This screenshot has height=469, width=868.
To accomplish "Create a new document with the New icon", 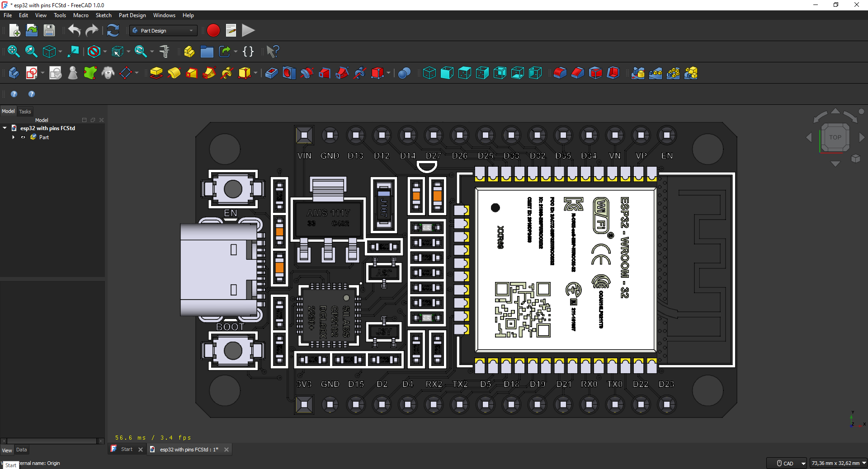I will click(x=14, y=31).
